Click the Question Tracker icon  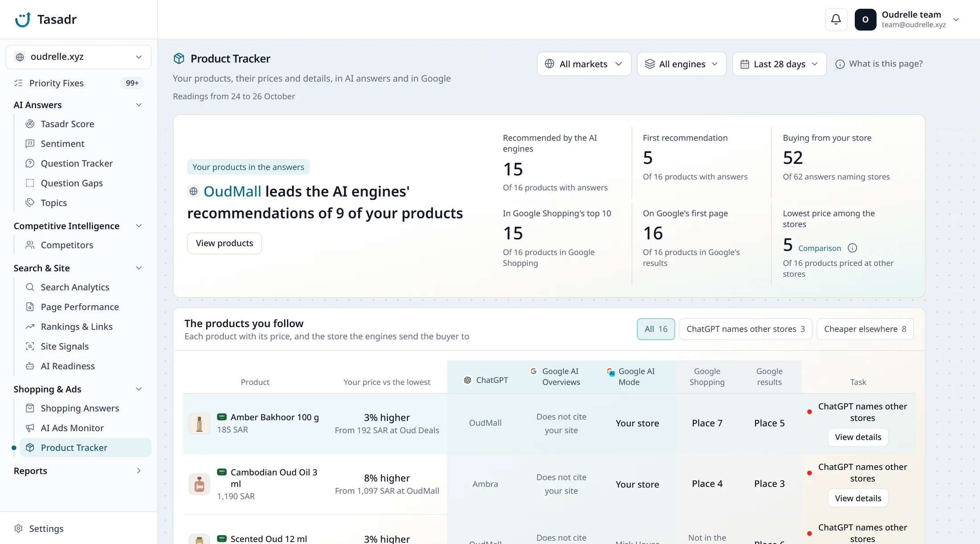[x=30, y=163]
